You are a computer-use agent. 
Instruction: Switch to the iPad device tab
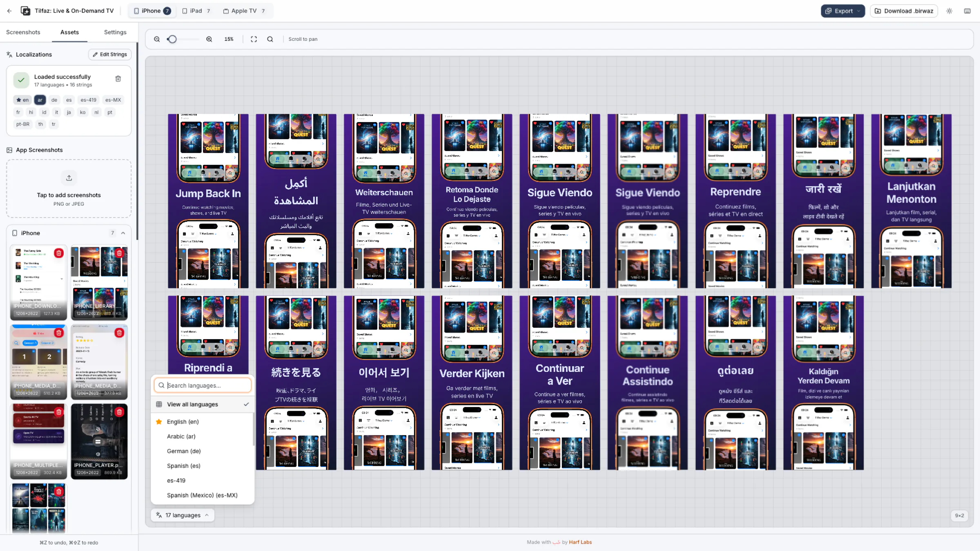[196, 11]
